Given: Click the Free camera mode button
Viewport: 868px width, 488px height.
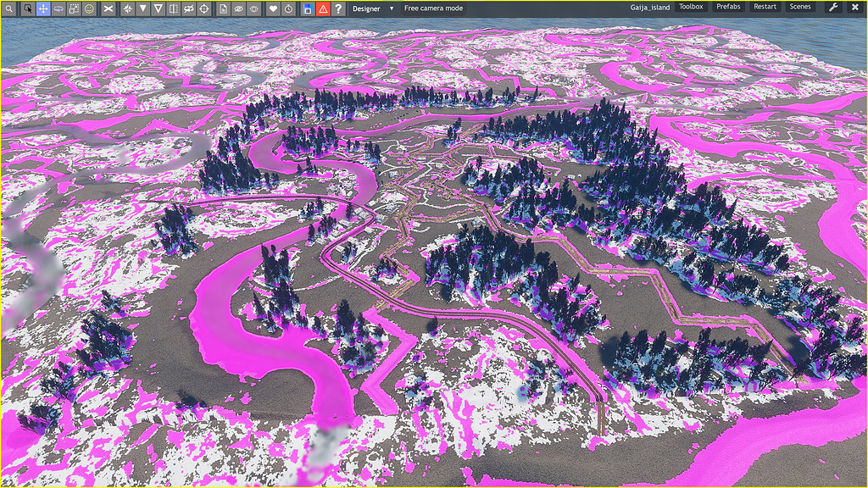Looking at the screenshot, I should (433, 8).
